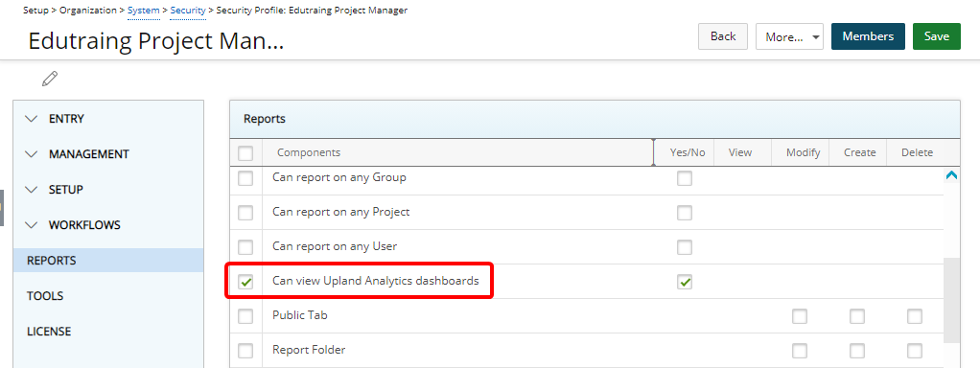Follow the System breadcrumb link
980x368 pixels.
click(x=144, y=11)
